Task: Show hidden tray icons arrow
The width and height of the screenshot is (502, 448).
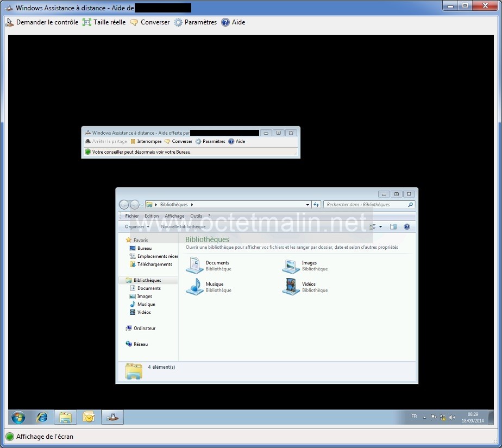Action: click(424, 417)
